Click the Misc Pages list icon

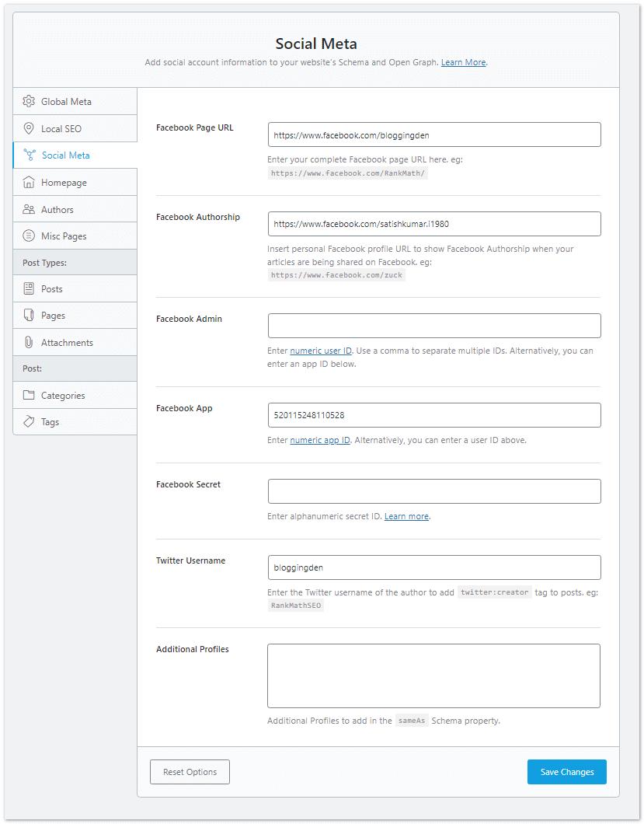point(29,236)
